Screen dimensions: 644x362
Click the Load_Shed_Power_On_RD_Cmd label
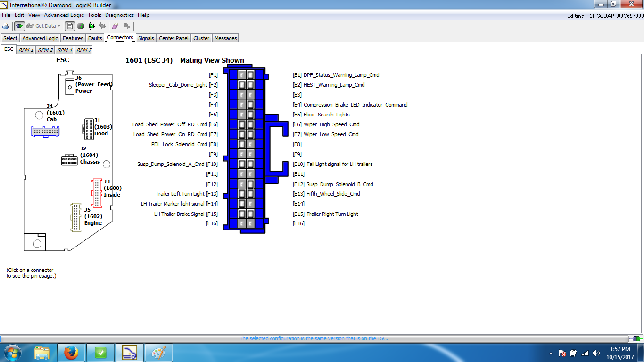click(x=170, y=134)
